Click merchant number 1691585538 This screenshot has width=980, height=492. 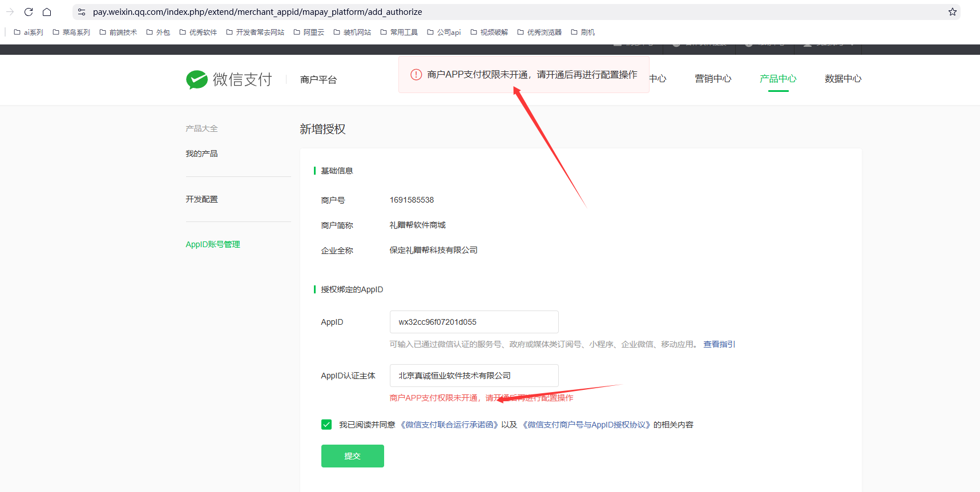click(412, 200)
